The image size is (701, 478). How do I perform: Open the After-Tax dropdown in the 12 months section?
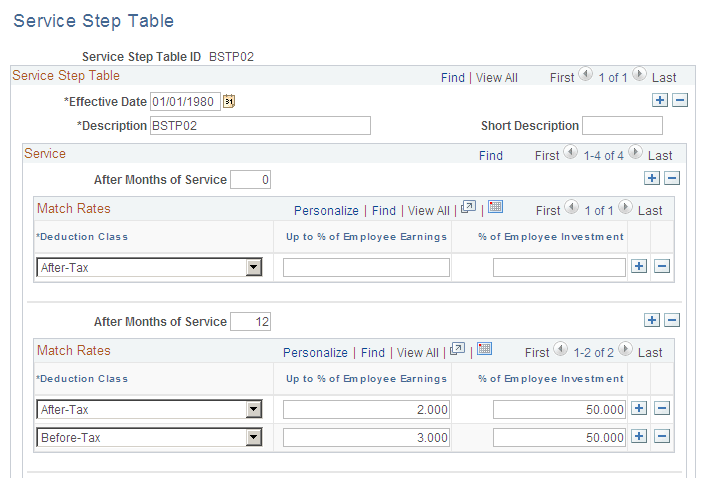click(253, 409)
